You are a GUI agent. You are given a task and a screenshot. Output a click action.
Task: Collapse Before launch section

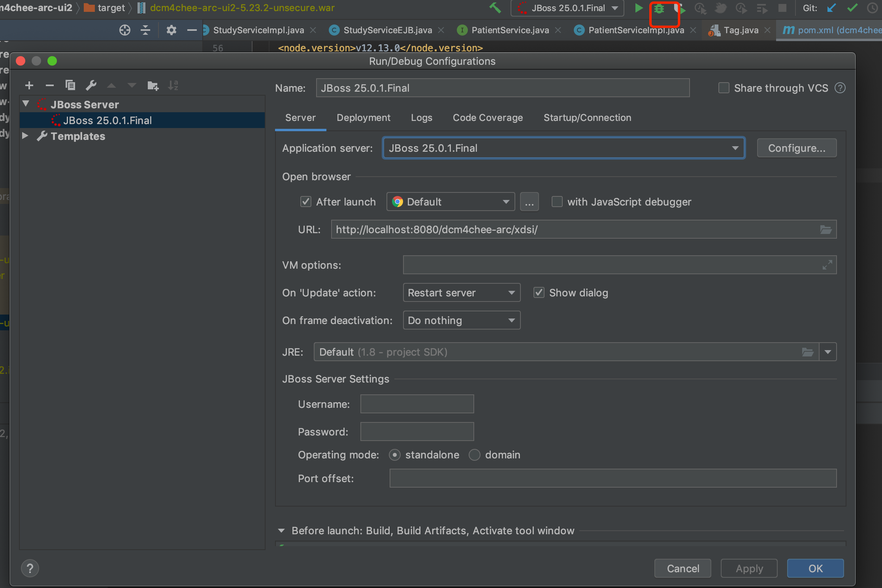[281, 531]
